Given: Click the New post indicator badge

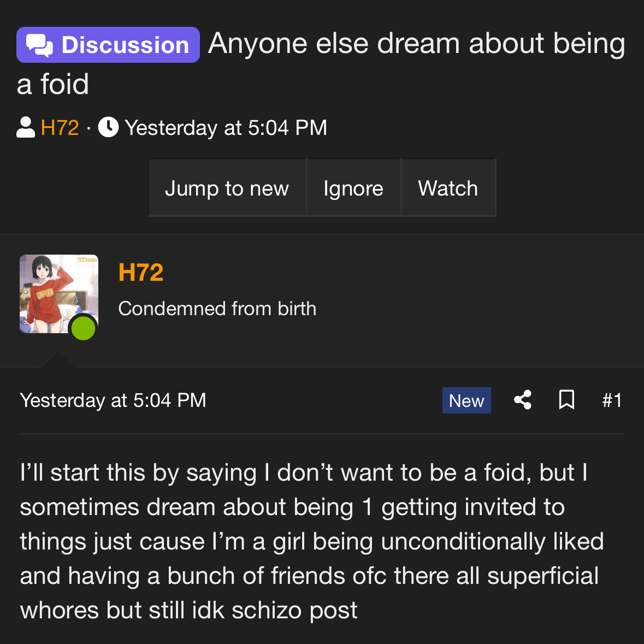Looking at the screenshot, I should coord(466,400).
